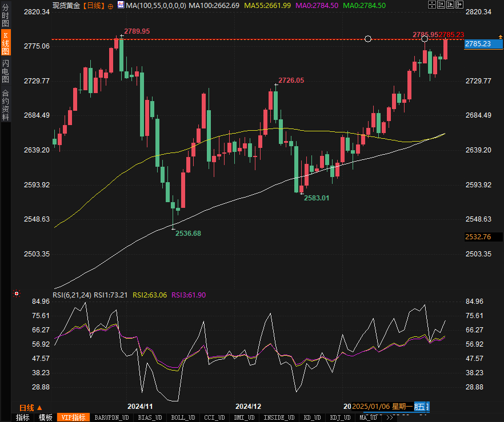The width and height of the screenshot is (504, 422).
Task: Select the K线图 sidebar tab
Action: click(6, 43)
